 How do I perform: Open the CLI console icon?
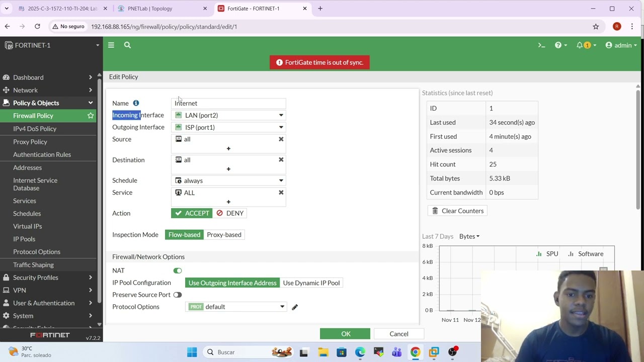(541, 45)
